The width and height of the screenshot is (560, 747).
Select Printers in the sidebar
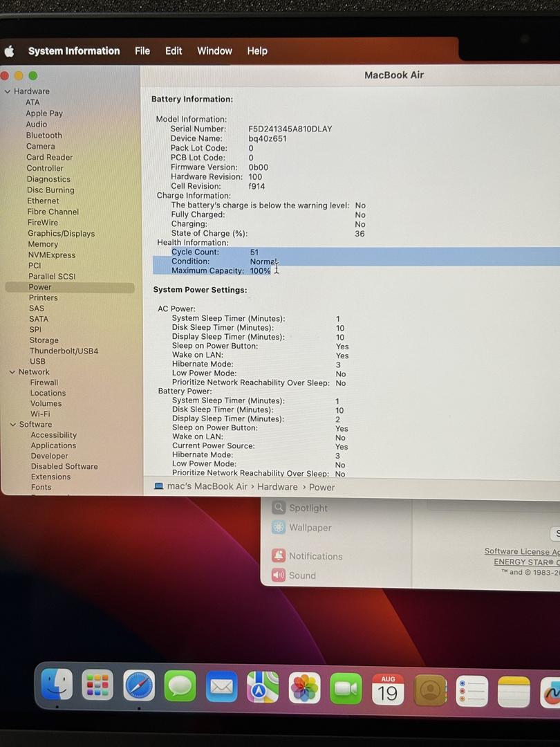pos(43,297)
